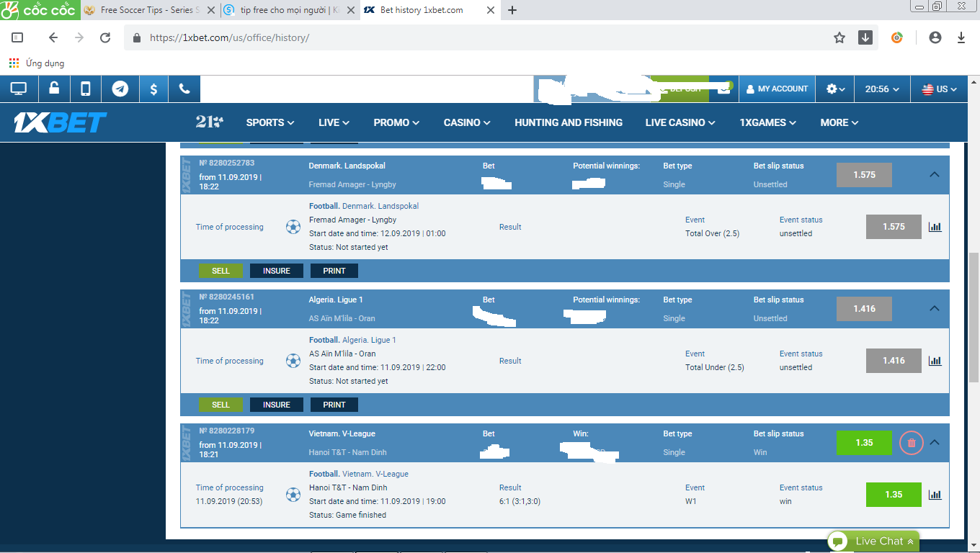
Task: Click MY ACCOUNT button
Action: (x=777, y=89)
